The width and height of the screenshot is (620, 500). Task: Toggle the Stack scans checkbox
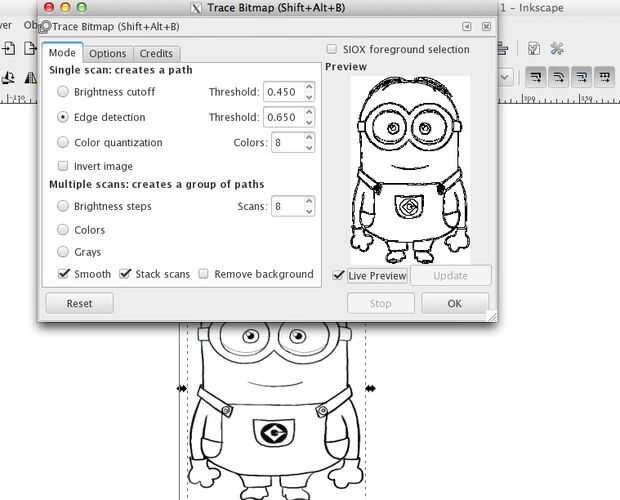click(125, 274)
